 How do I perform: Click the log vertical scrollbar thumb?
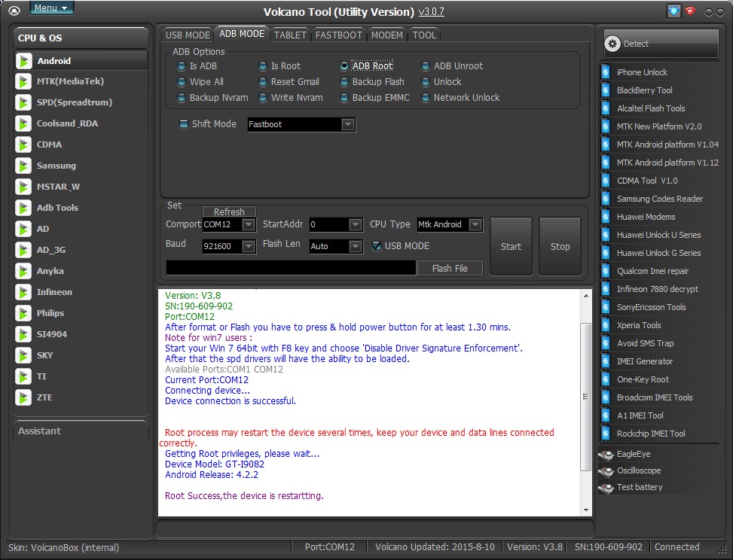click(x=586, y=397)
